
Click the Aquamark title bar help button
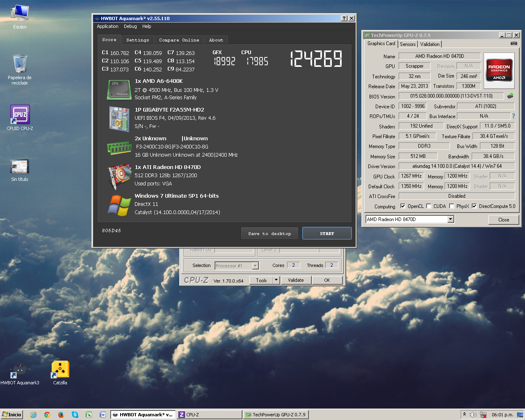[x=344, y=18]
